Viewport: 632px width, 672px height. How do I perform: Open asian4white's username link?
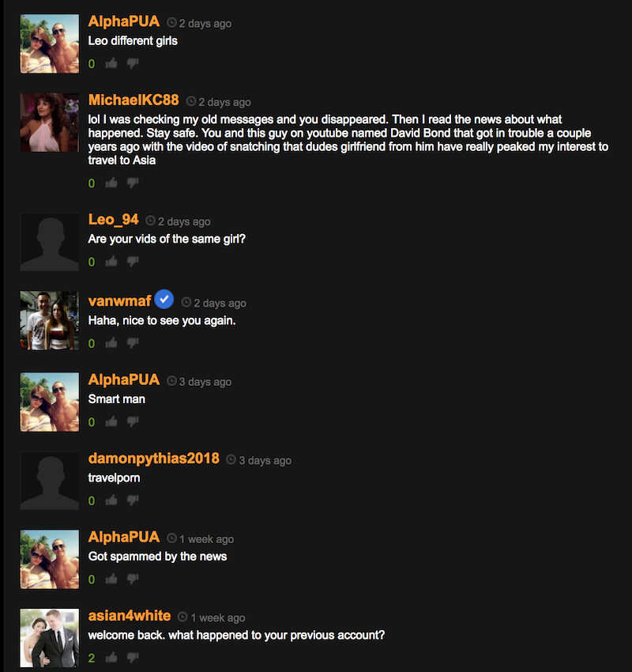pos(130,615)
